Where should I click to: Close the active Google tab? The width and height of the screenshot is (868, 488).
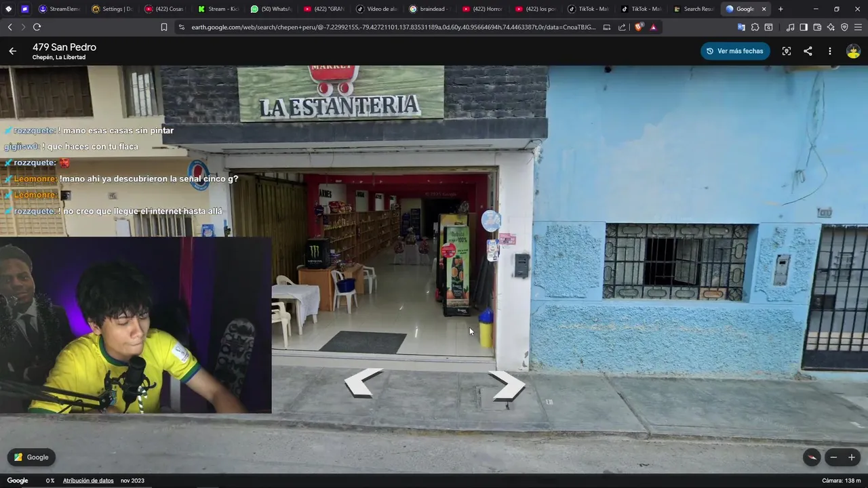[764, 9]
